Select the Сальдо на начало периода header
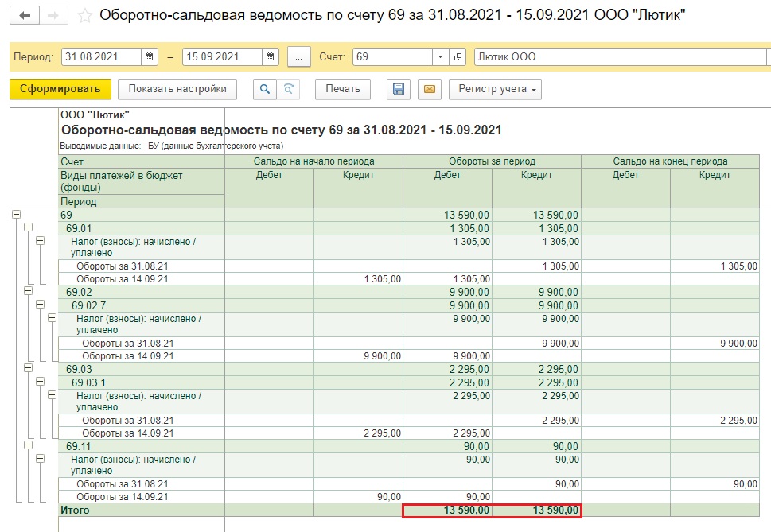The width and height of the screenshot is (771, 532). coord(313,161)
